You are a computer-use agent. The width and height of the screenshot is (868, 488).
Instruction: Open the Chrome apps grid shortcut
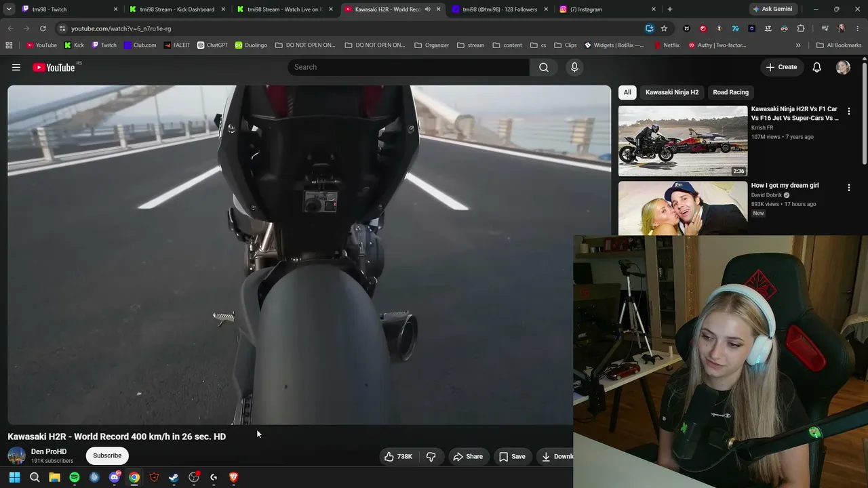tap(9, 45)
